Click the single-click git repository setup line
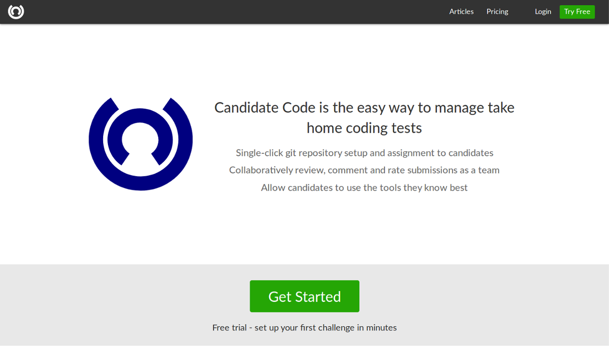Screen dimensions: 609x364 pyautogui.click(x=364, y=152)
